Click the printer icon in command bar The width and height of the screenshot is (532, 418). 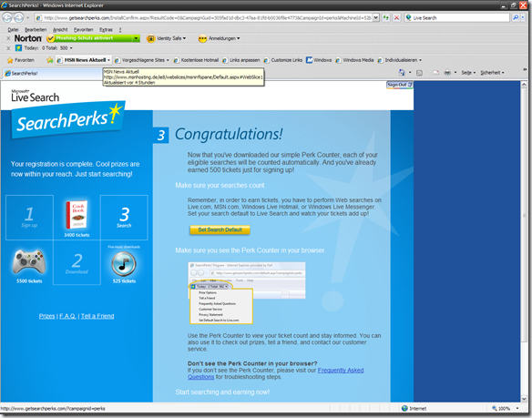tap(447, 73)
